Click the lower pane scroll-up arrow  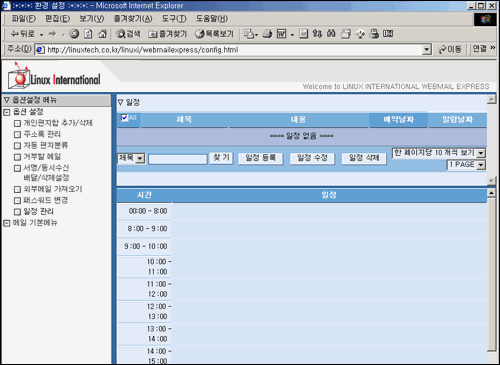point(491,193)
